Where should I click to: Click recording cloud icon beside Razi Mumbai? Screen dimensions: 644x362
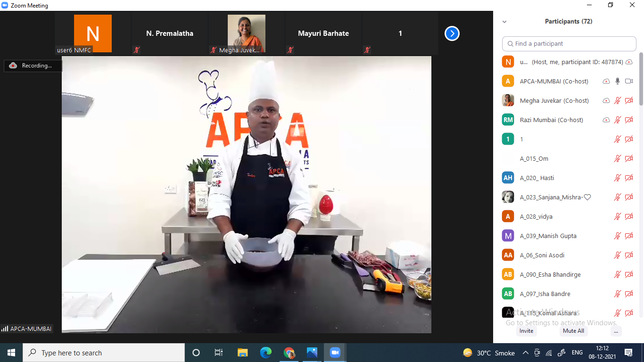click(606, 120)
